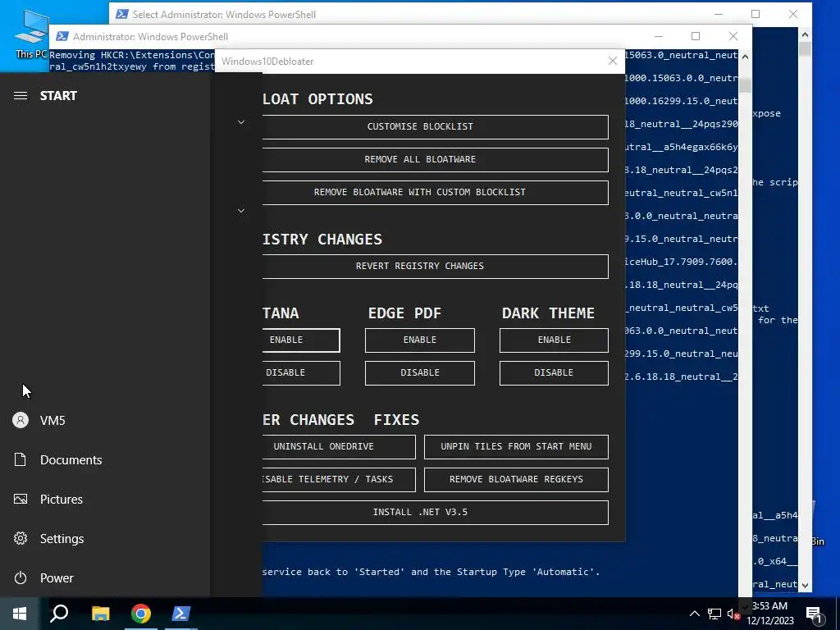Disable Cortana
Image resolution: width=840 pixels, height=630 pixels.
(x=300, y=373)
